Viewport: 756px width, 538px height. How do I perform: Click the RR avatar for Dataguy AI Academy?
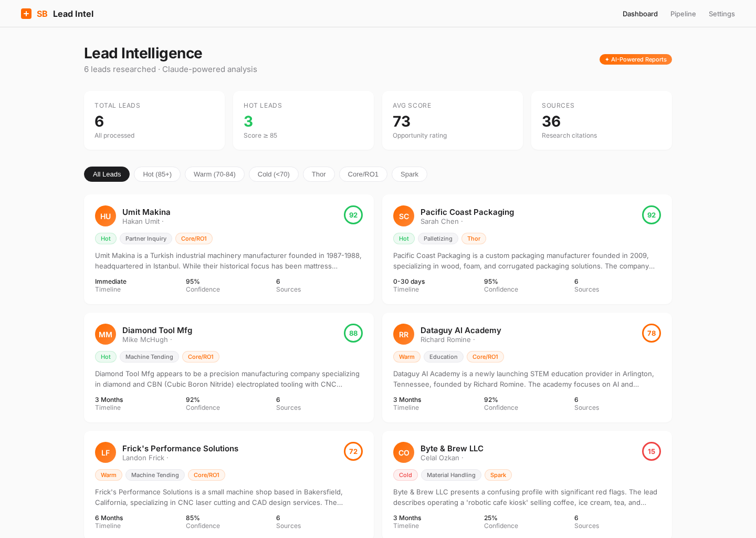(x=404, y=334)
